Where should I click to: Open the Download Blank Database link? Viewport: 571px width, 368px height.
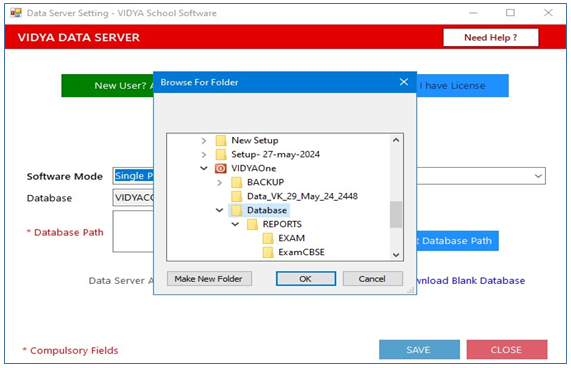click(x=470, y=281)
